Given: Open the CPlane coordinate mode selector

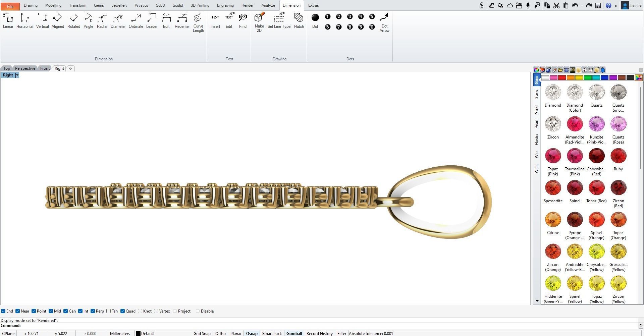Looking at the screenshot, I should coord(8,334).
